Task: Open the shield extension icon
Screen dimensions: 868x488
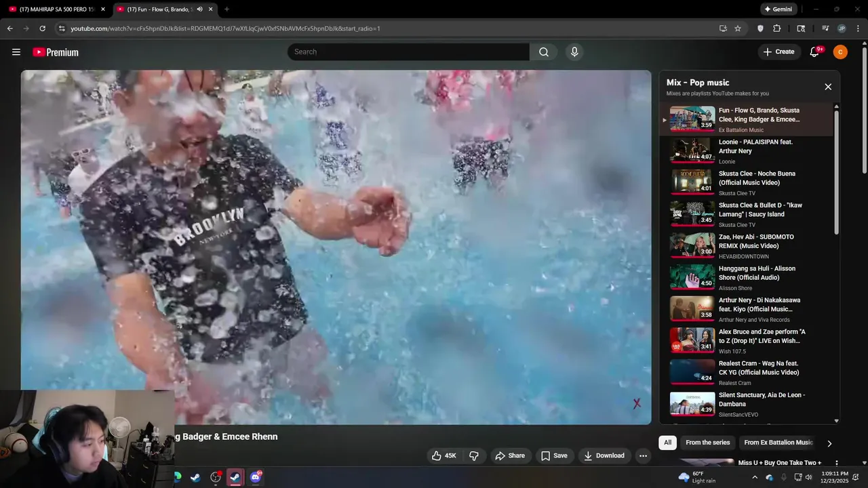Action: (760, 28)
